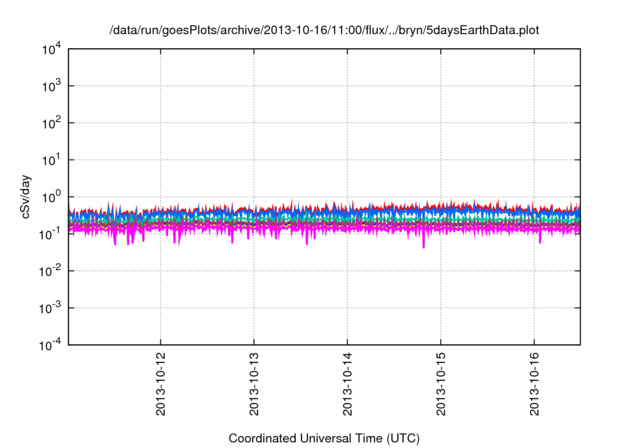Click the 10^3 y-axis tick label
Screen dimensions: 640x448
(x=52, y=86)
